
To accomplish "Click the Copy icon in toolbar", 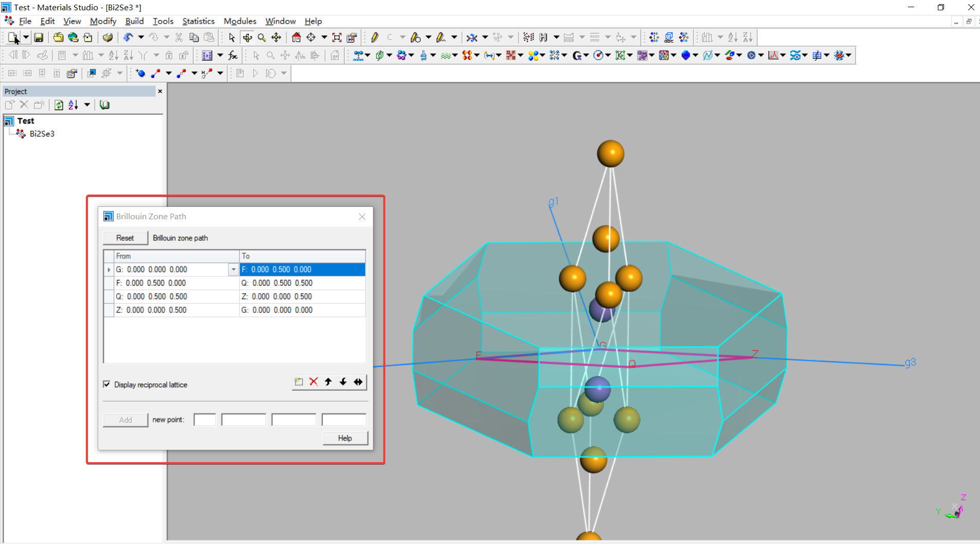I will tap(194, 38).
